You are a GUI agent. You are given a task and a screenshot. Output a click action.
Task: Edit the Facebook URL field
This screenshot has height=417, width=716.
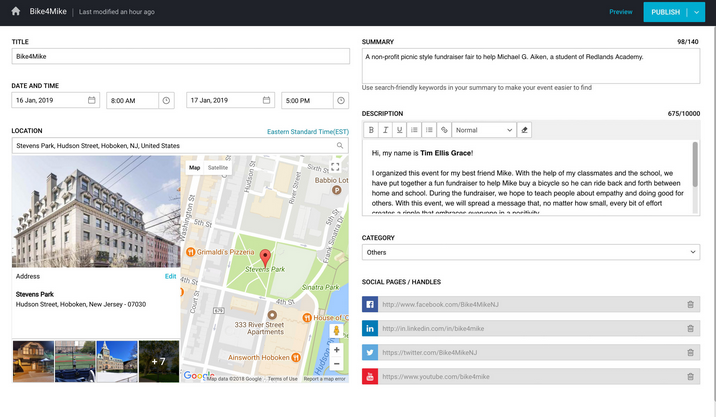coord(530,304)
